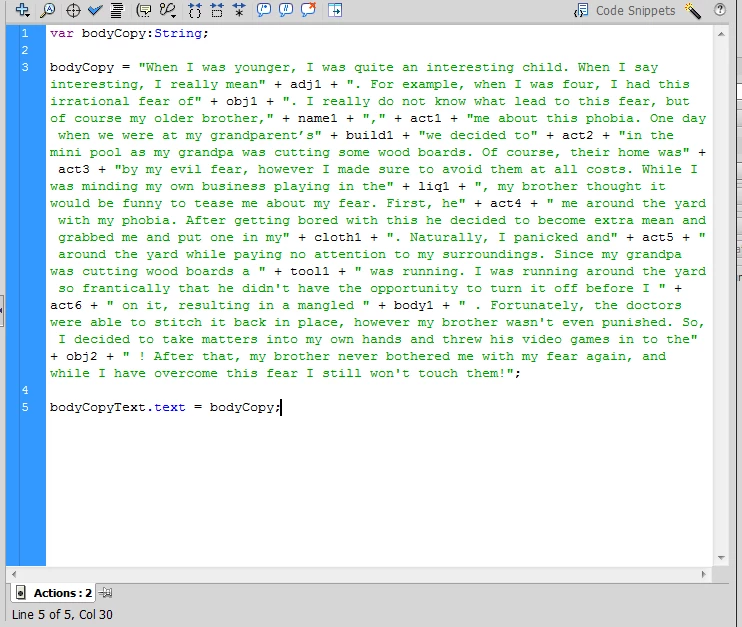Click the horizontal scrollbar left arrow

pos(14,574)
